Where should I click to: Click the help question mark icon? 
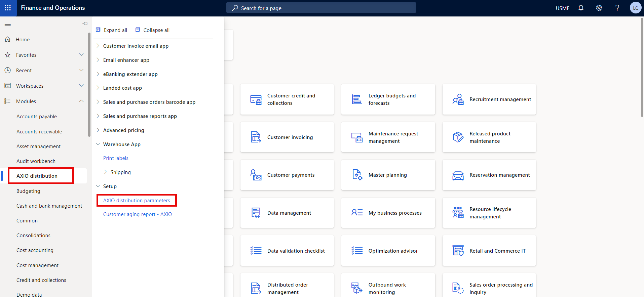(617, 8)
